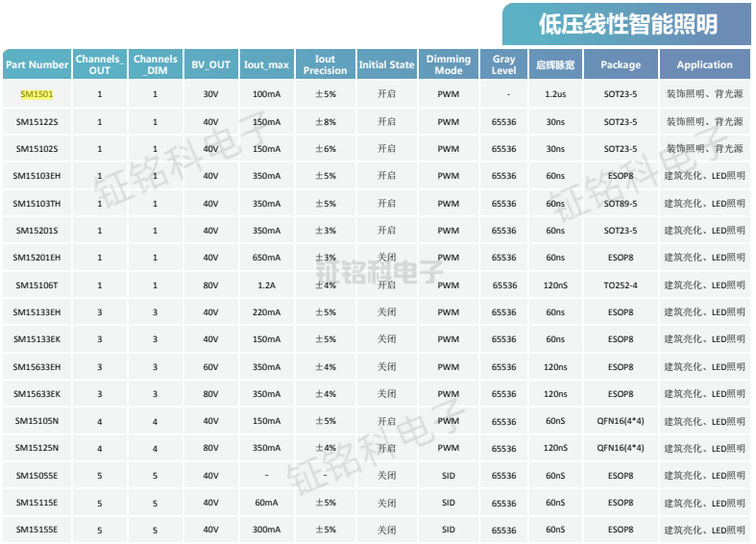Click the 启辉脉宽 column header
The width and height of the screenshot is (756, 544).
tap(555, 64)
